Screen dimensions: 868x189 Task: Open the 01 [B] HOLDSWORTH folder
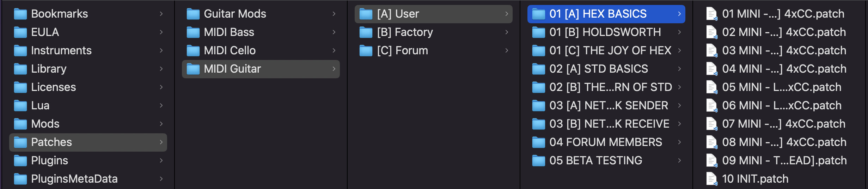click(606, 32)
